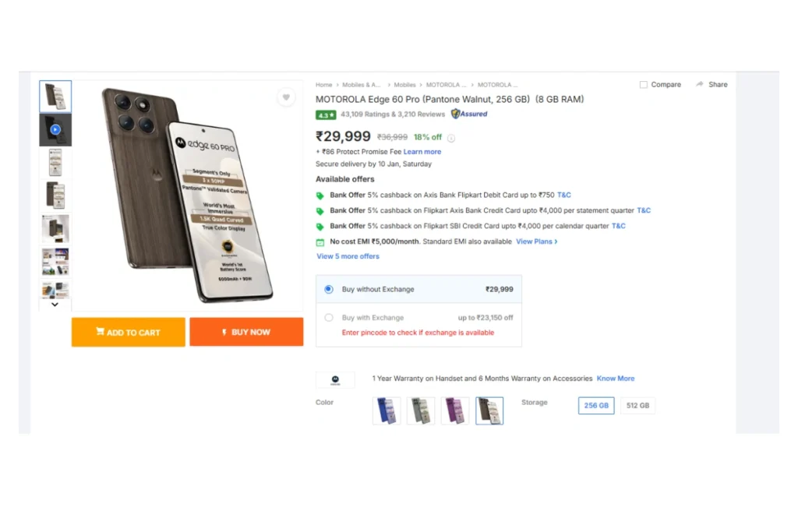The image size is (798, 532).
Task: Click the wishlist heart icon
Action: tap(286, 97)
